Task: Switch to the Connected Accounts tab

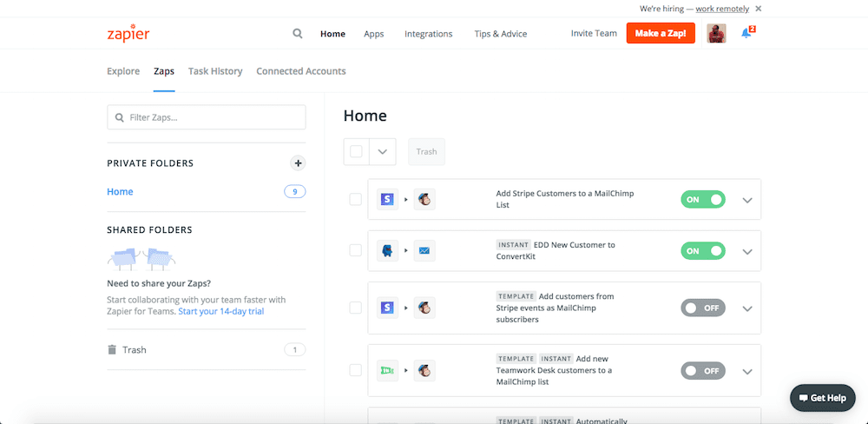Action: tap(301, 71)
